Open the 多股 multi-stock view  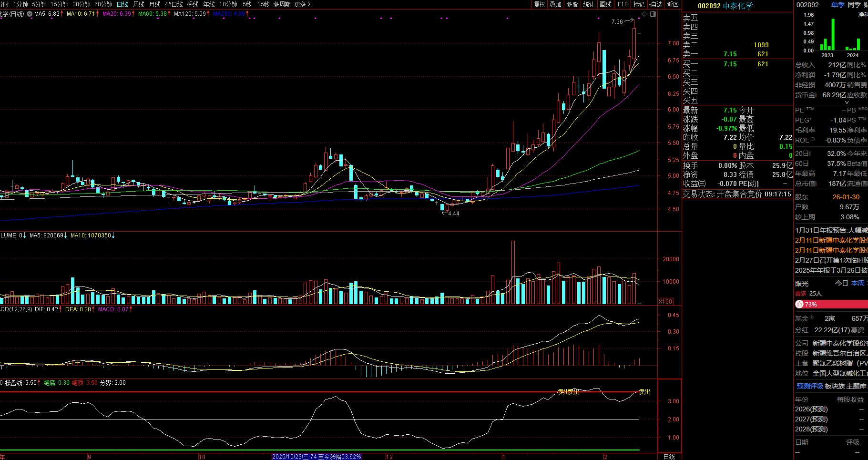(572, 4)
